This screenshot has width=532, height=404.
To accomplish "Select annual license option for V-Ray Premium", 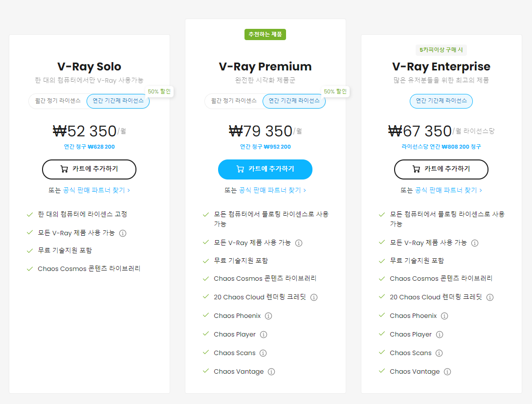I will [x=294, y=101].
